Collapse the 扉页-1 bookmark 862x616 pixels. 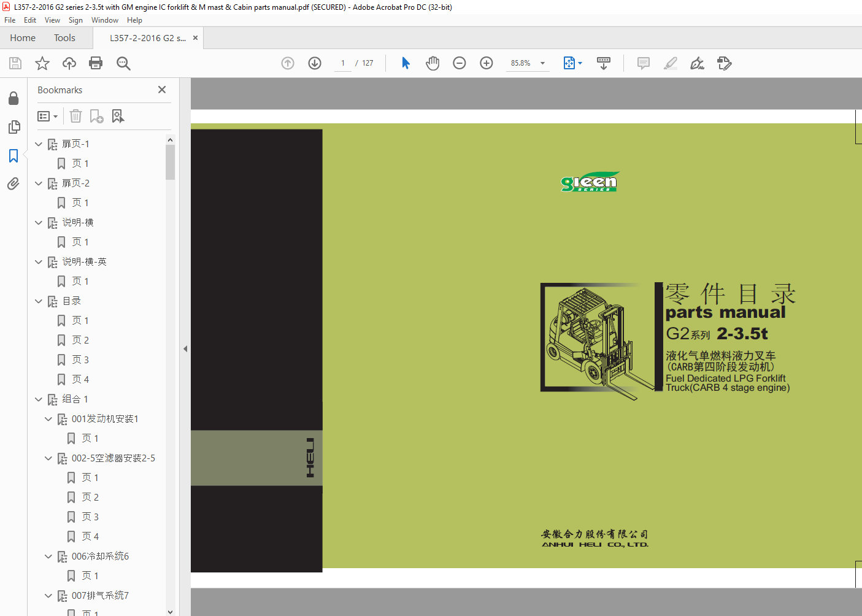coord(39,144)
